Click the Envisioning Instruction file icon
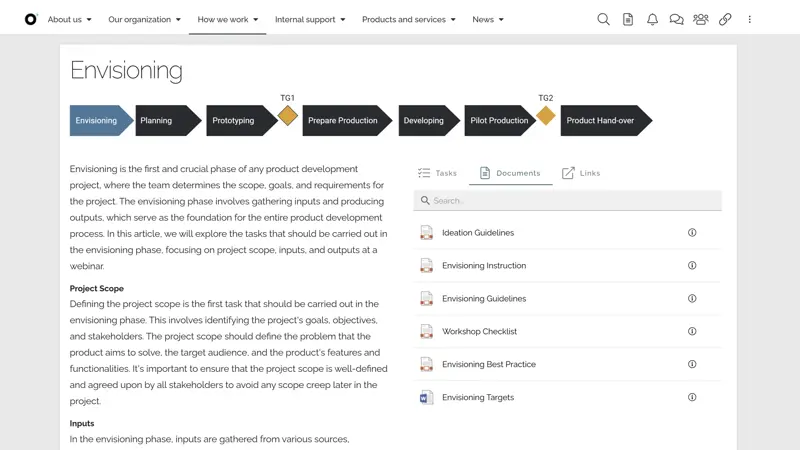The width and height of the screenshot is (800, 450). [427, 265]
